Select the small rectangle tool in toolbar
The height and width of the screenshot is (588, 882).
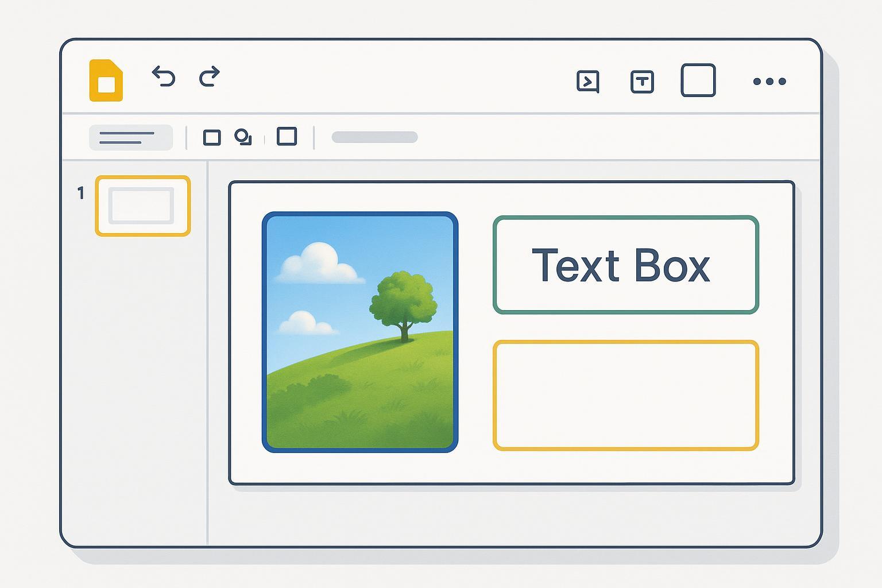point(212,138)
